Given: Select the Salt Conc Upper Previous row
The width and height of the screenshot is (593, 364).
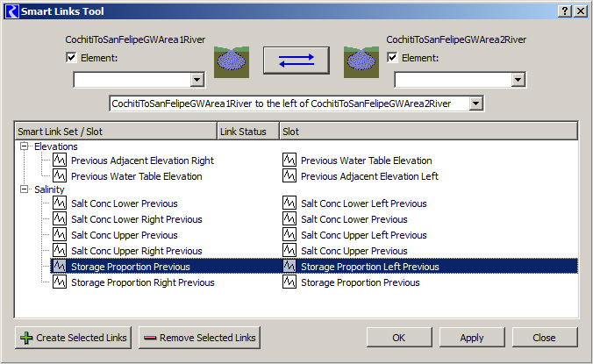Looking at the screenshot, I should pyautogui.click(x=314, y=235).
